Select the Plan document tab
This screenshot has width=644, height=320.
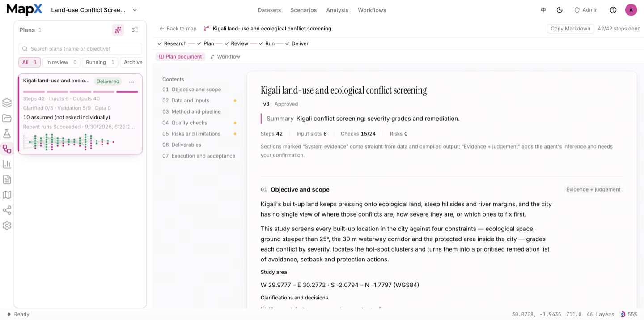click(180, 57)
